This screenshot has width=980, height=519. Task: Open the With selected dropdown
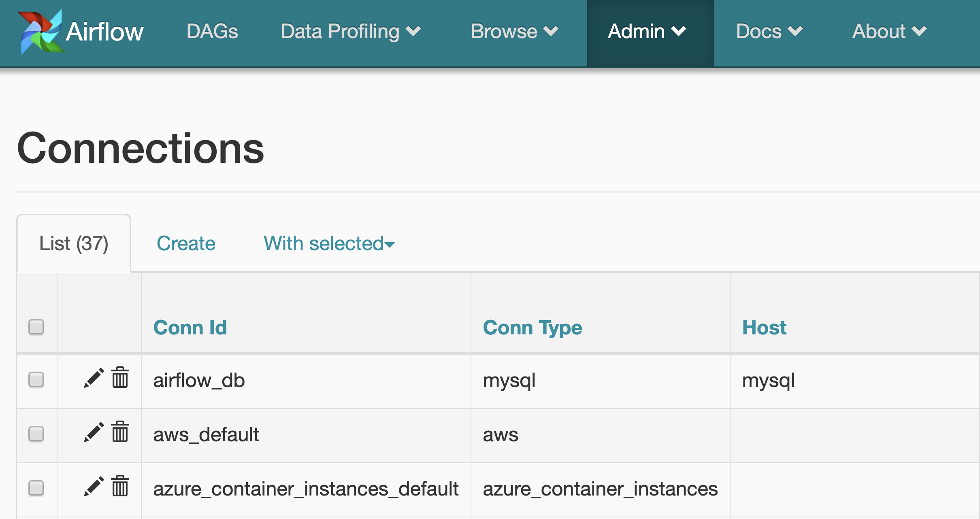(x=329, y=244)
